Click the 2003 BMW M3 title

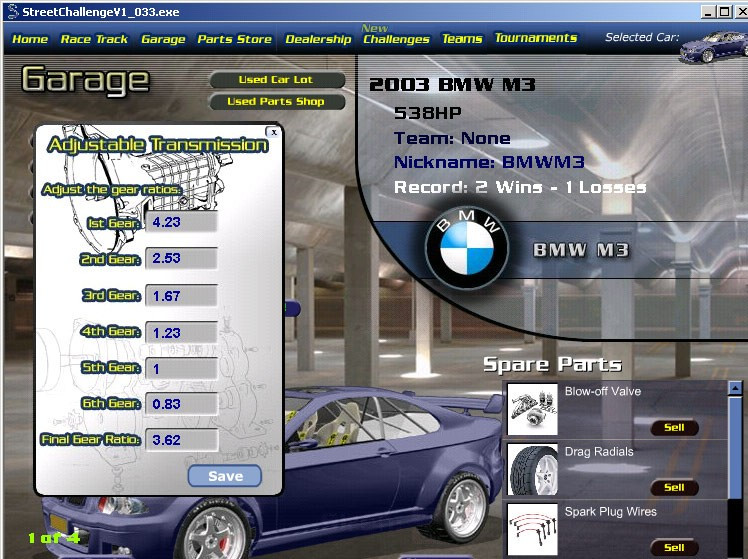click(x=452, y=84)
